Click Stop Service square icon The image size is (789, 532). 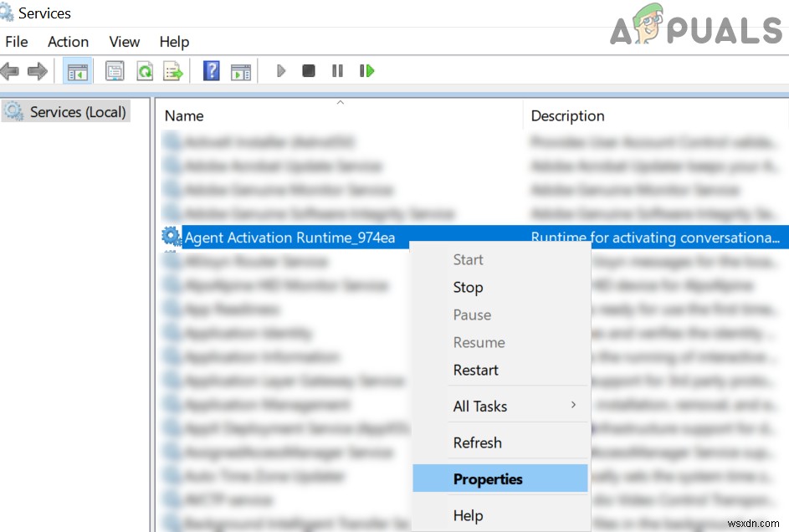coord(309,71)
